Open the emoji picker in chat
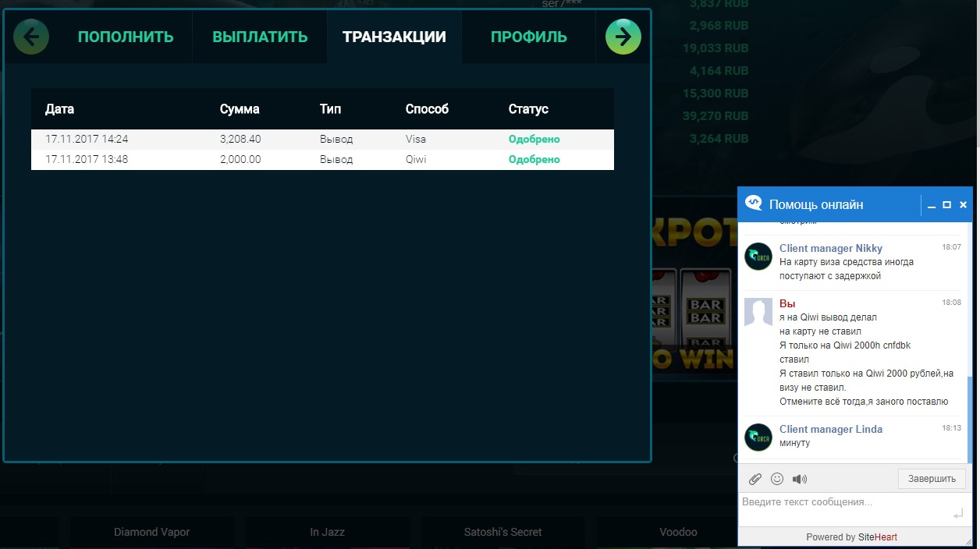The image size is (980, 549). 777,479
